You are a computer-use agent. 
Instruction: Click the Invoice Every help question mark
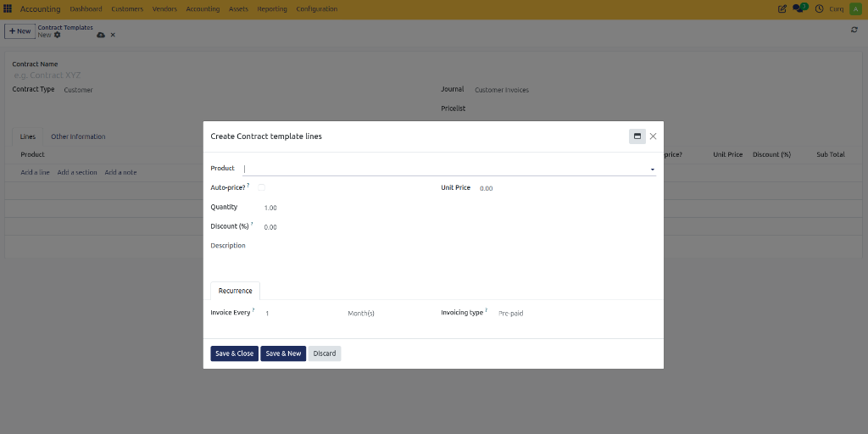coord(253,310)
